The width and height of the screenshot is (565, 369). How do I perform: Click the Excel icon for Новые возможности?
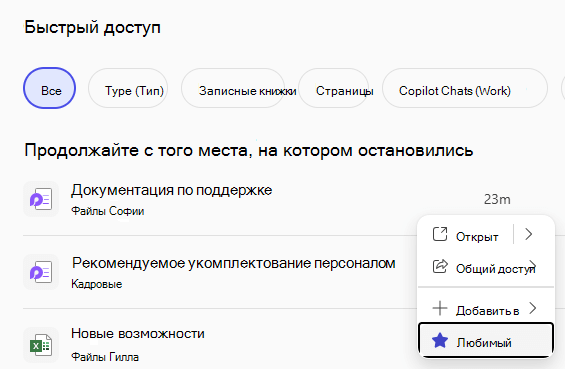pos(41,345)
